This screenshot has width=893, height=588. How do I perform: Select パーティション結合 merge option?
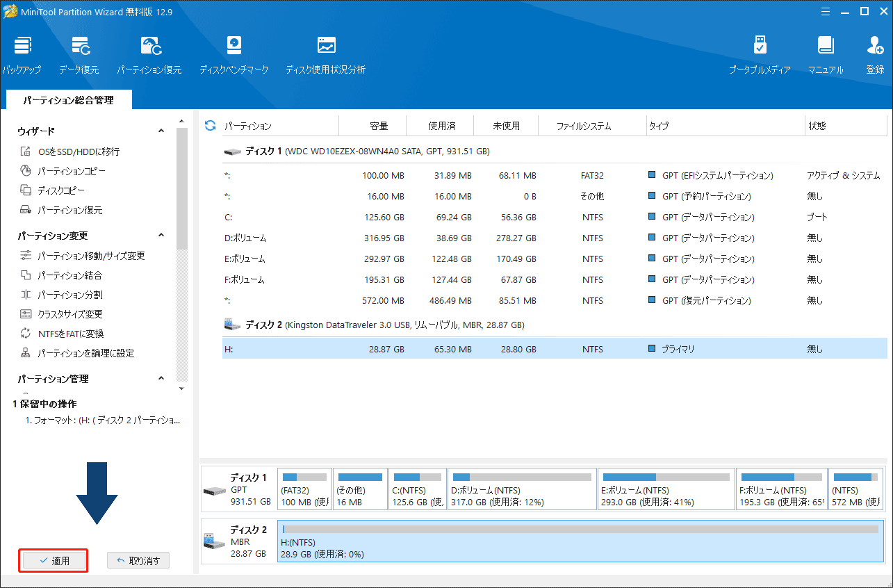pyautogui.click(x=61, y=275)
